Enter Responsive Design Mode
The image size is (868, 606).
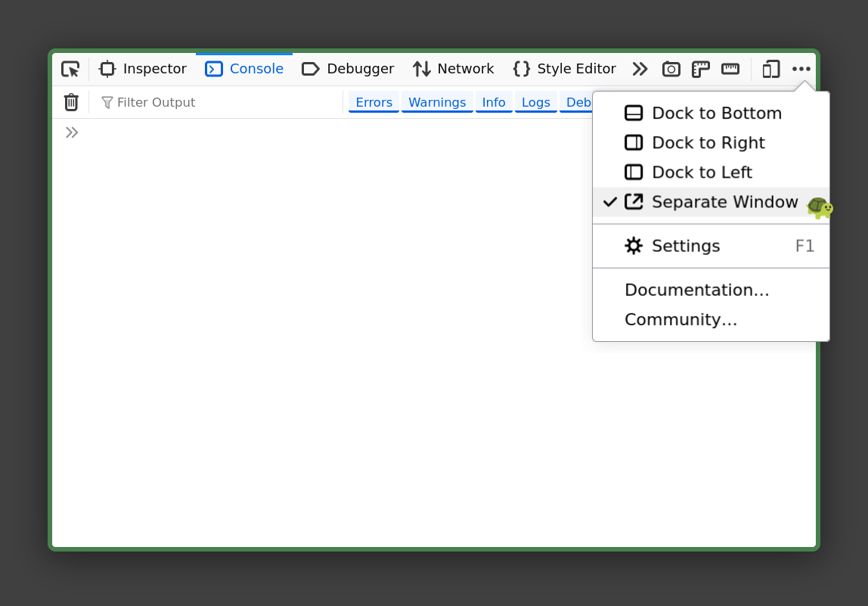[x=770, y=69]
